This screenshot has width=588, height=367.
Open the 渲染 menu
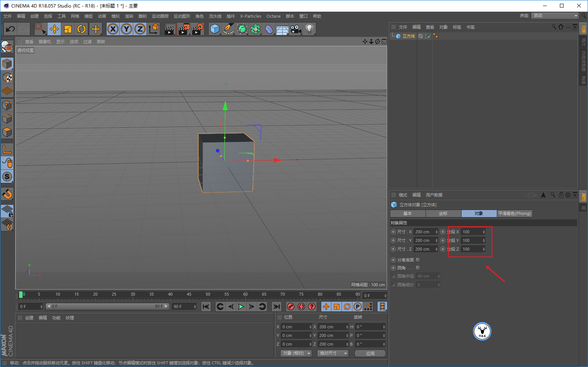pos(129,16)
